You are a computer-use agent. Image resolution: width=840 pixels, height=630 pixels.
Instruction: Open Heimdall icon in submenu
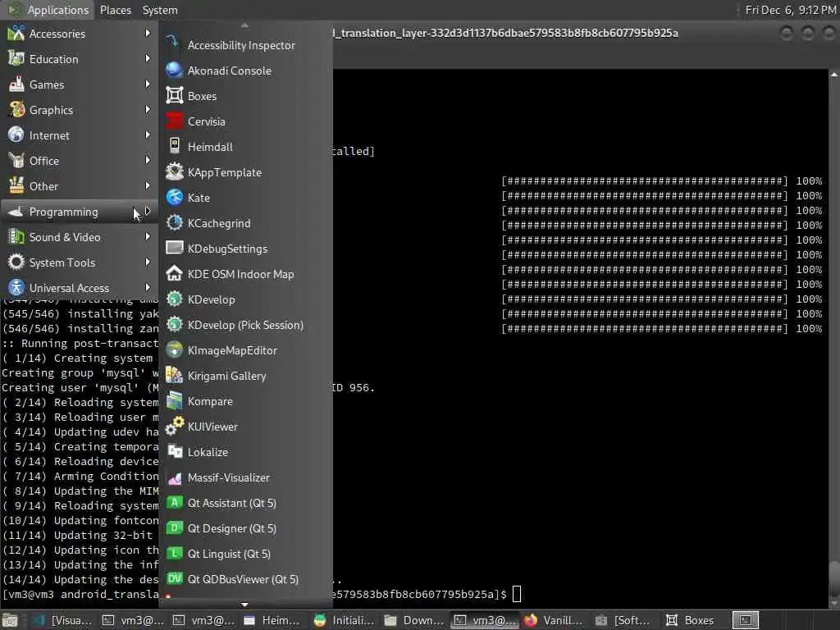click(x=174, y=147)
